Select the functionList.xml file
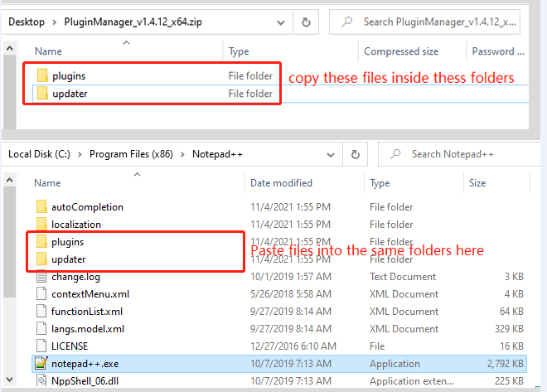This screenshot has width=547, height=392. tap(86, 312)
